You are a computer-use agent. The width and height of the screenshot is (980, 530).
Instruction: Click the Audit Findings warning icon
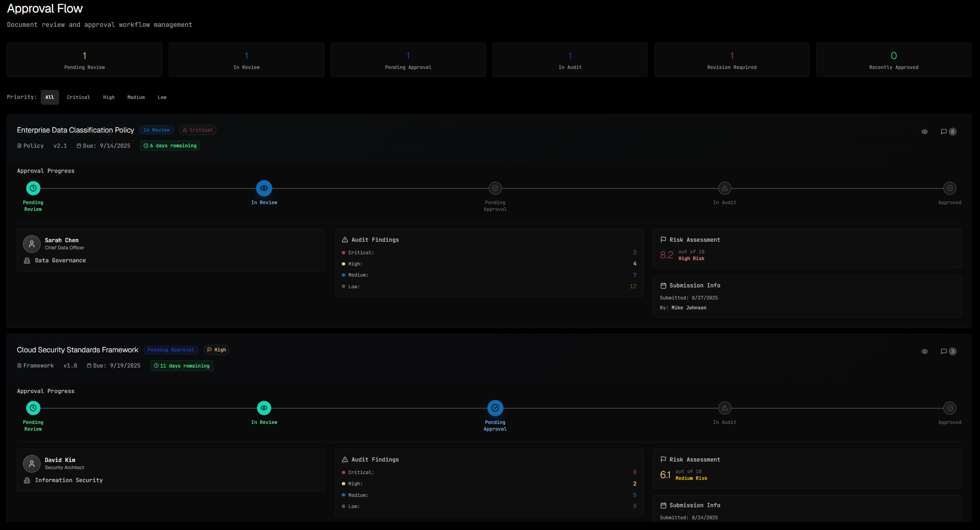(344, 239)
